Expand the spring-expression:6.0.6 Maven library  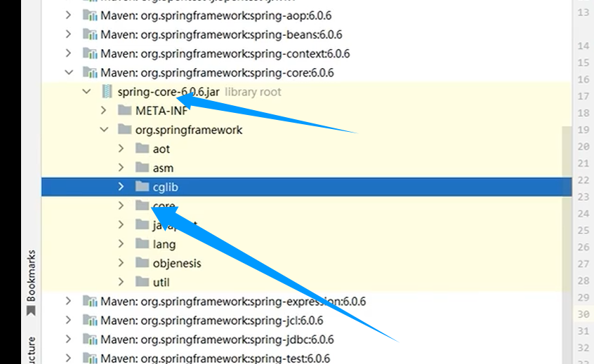[x=68, y=301]
